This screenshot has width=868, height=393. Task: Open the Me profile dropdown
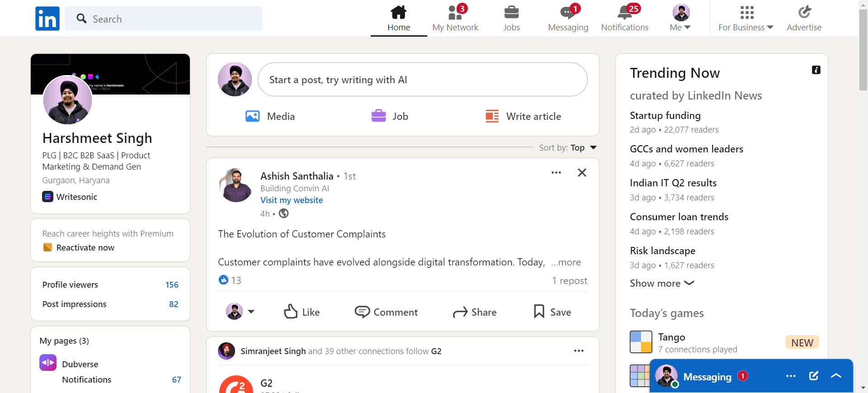pos(680,18)
